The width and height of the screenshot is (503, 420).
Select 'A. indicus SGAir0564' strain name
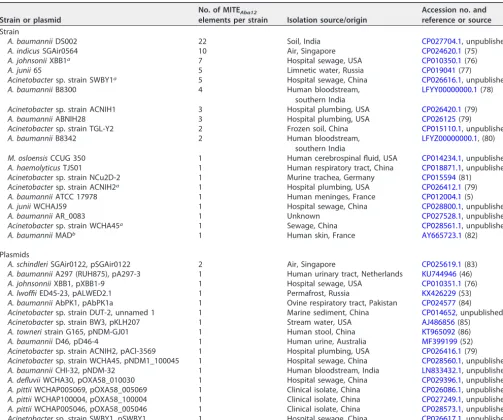point(43,51)
